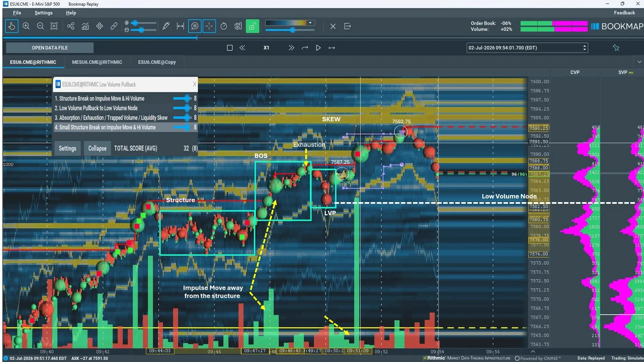Open the Help menu

(71, 13)
